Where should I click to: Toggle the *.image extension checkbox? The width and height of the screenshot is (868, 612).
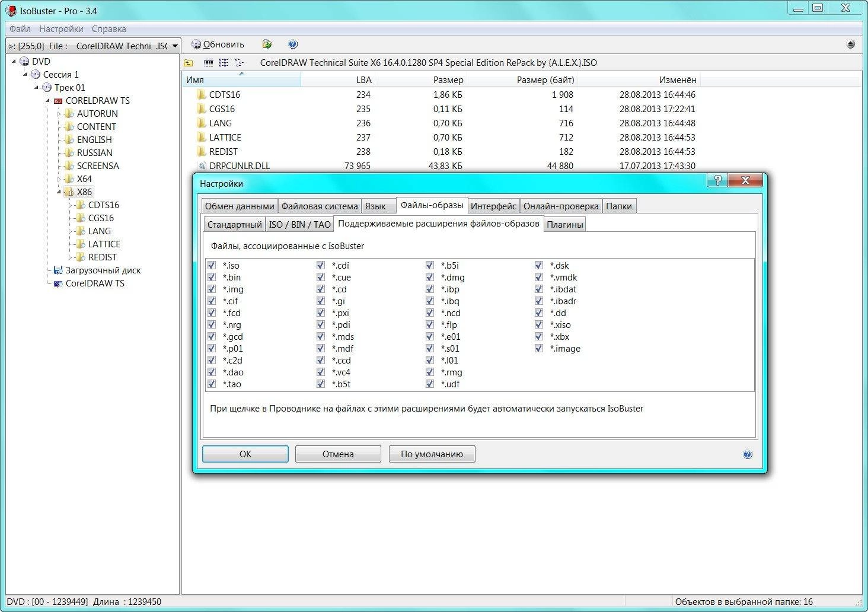point(539,348)
